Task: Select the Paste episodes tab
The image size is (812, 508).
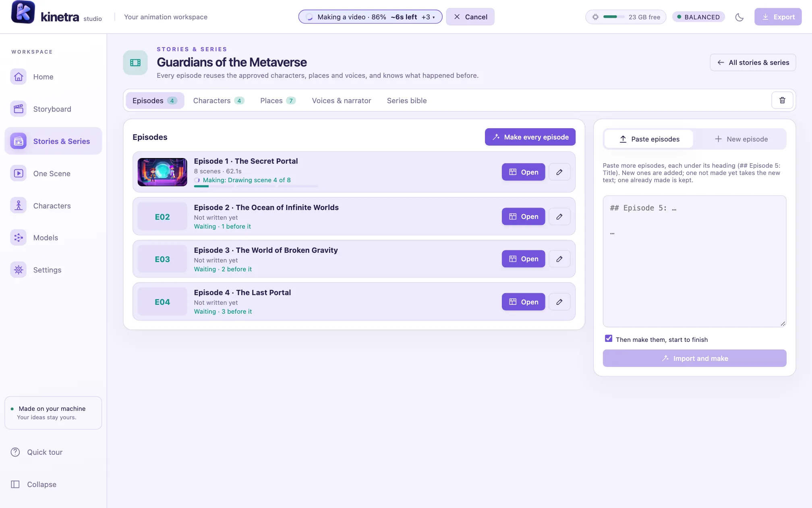Action: tap(649, 139)
